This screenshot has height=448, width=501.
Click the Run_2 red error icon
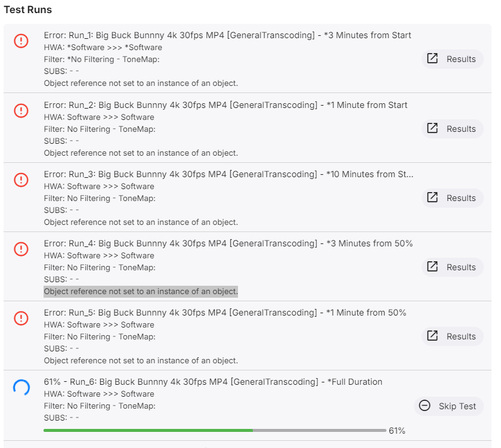(21, 110)
